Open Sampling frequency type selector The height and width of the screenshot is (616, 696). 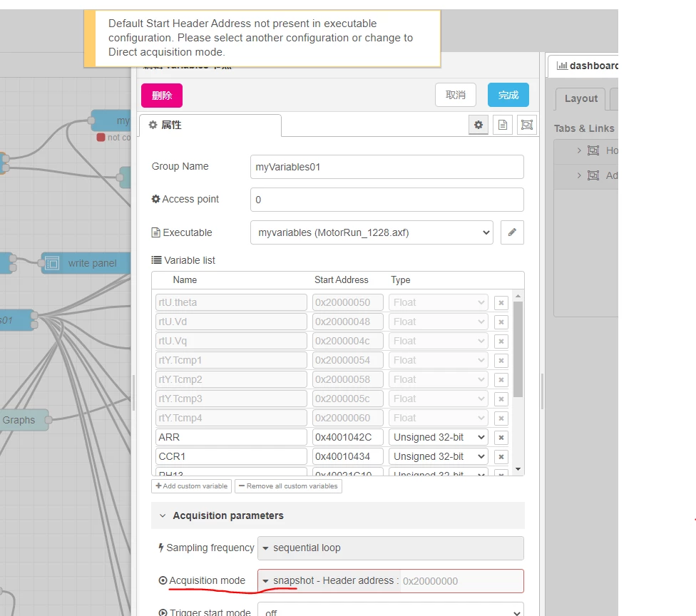click(265, 548)
